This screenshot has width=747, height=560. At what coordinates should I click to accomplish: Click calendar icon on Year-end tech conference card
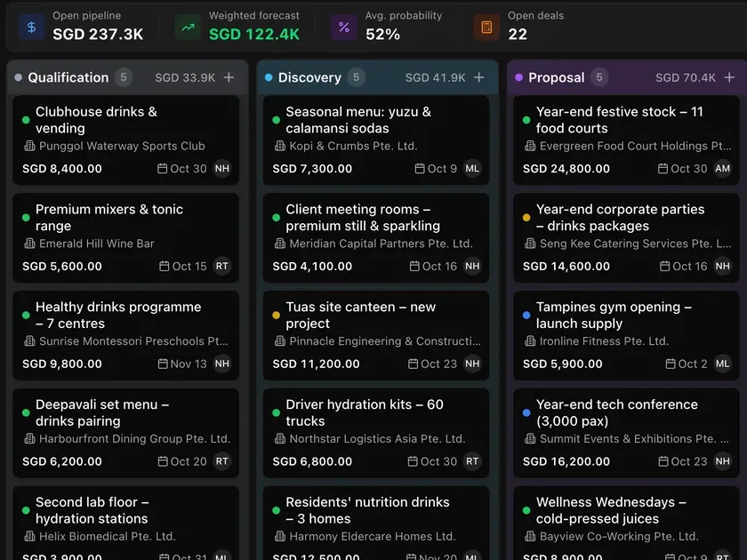tap(663, 461)
